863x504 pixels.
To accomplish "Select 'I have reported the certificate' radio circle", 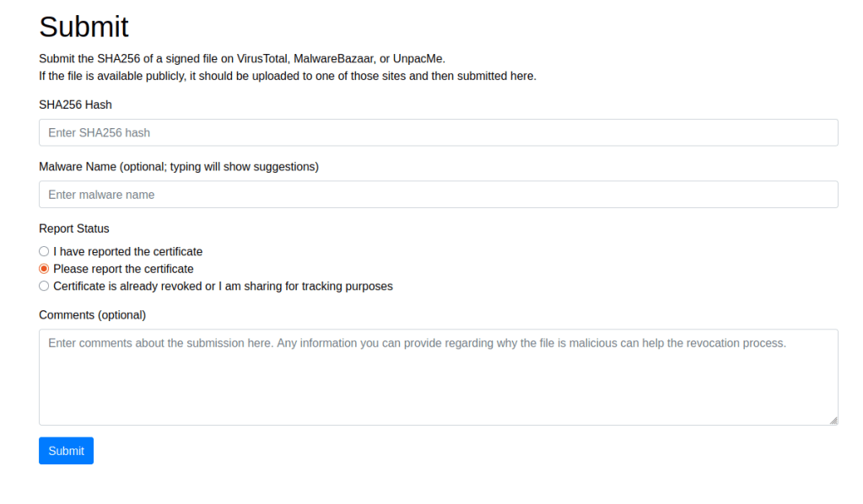I will click(44, 251).
